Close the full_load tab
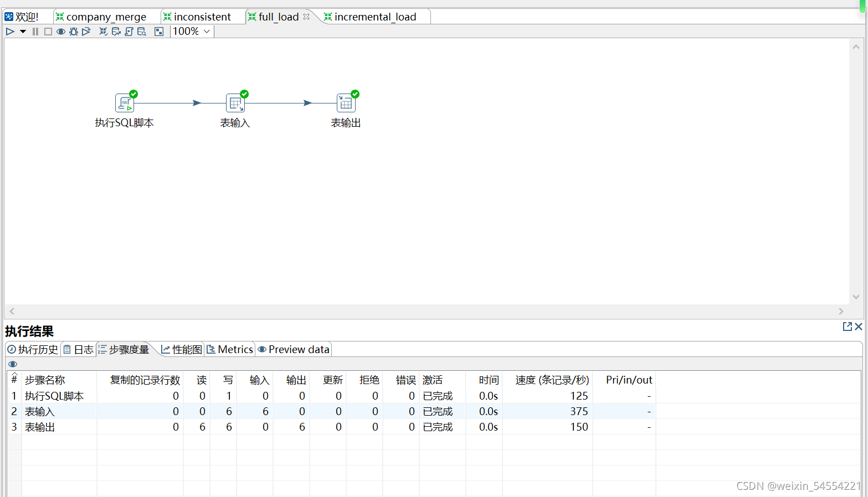Viewport: 868px width, 497px height. 306,17
